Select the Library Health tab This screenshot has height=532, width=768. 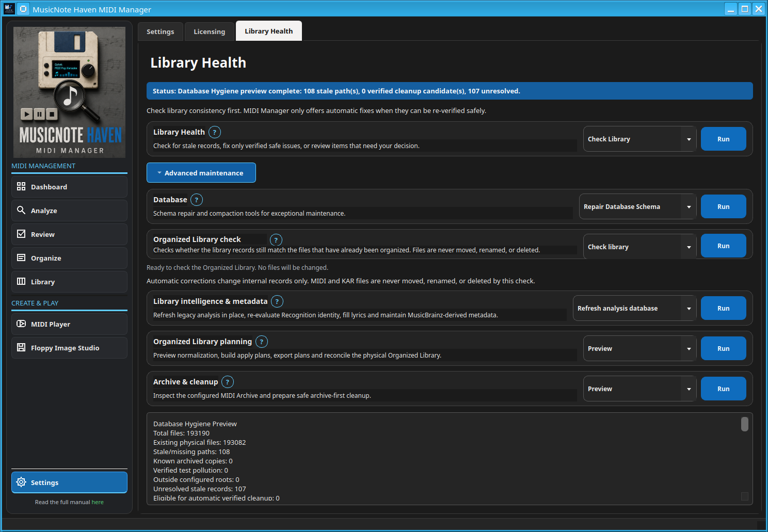tap(269, 31)
